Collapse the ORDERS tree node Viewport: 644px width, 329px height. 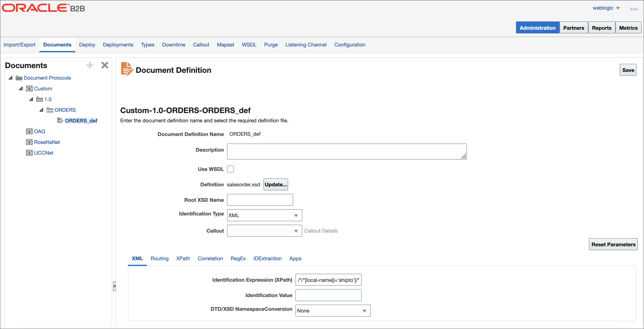[41, 110]
